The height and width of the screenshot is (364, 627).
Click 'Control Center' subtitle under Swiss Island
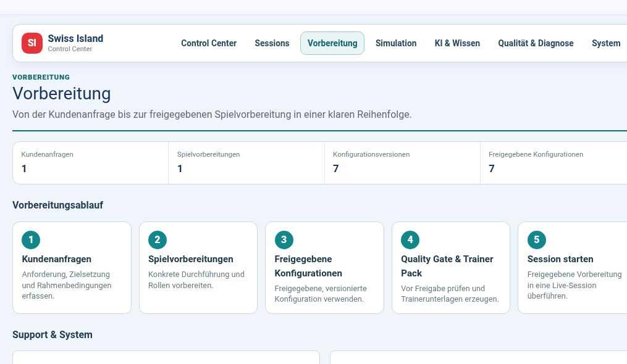pyautogui.click(x=70, y=49)
